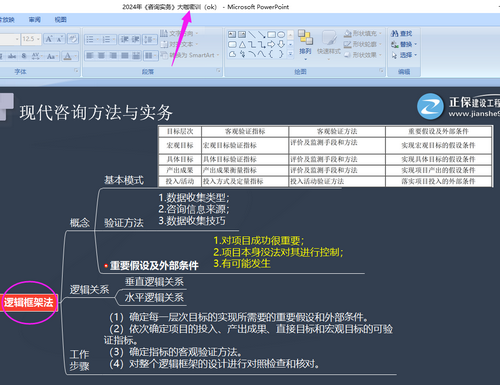
Task: Select the text box shape
Action: (232, 34)
